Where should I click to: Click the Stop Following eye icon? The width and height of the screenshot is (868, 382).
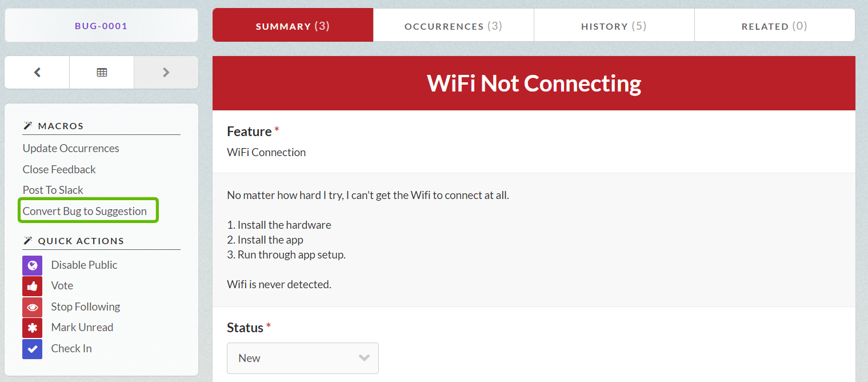point(33,307)
